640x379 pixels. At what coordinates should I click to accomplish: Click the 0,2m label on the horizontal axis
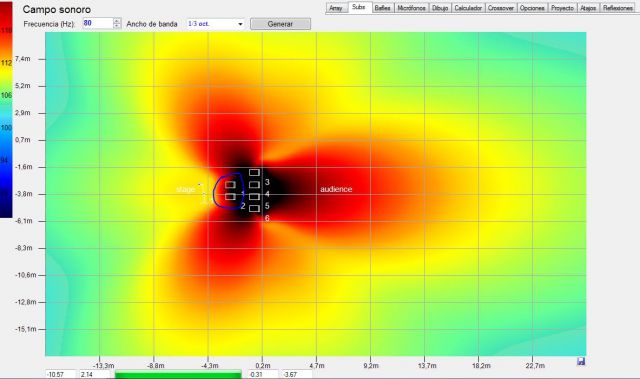click(262, 366)
